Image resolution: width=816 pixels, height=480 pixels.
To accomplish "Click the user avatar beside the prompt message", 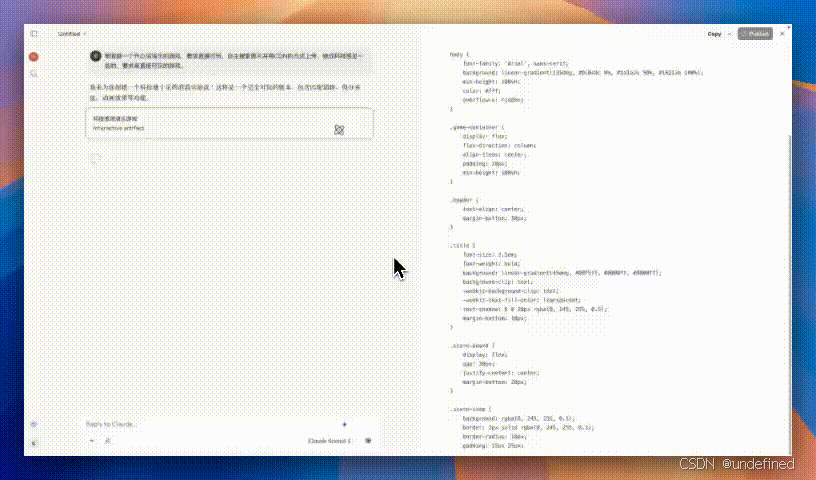I will (95, 56).
